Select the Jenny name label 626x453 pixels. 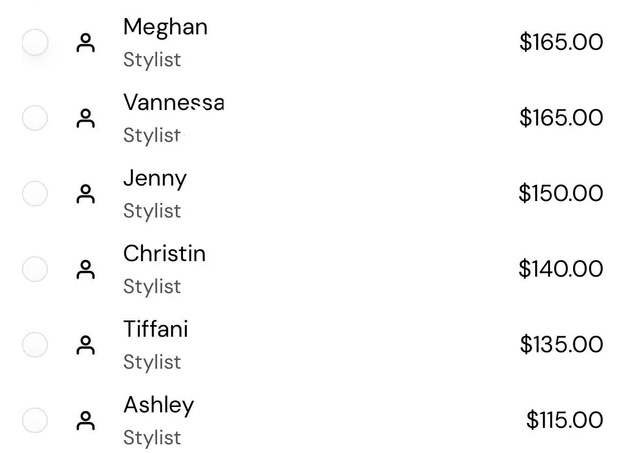click(155, 179)
